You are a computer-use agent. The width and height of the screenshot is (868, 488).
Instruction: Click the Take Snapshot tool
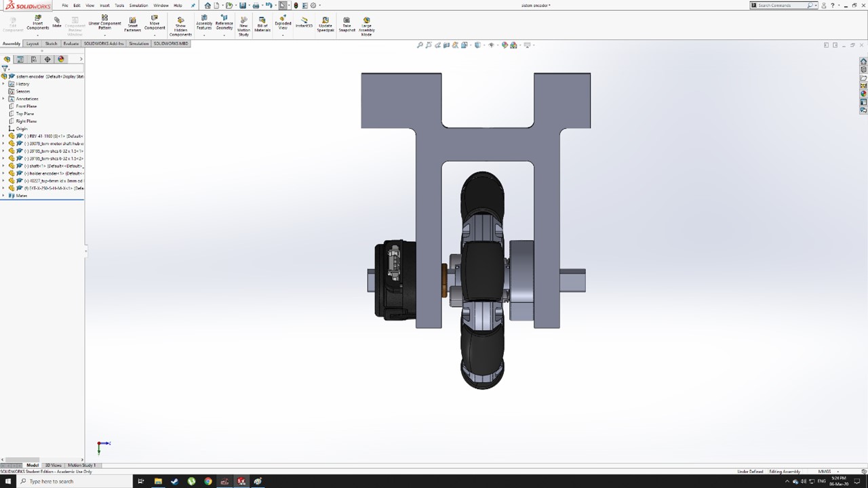pos(347,24)
